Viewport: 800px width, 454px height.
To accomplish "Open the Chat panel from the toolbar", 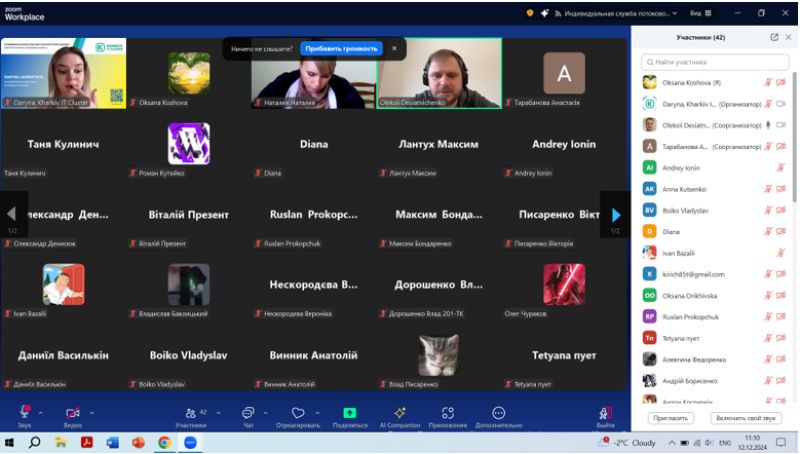I will [x=247, y=413].
